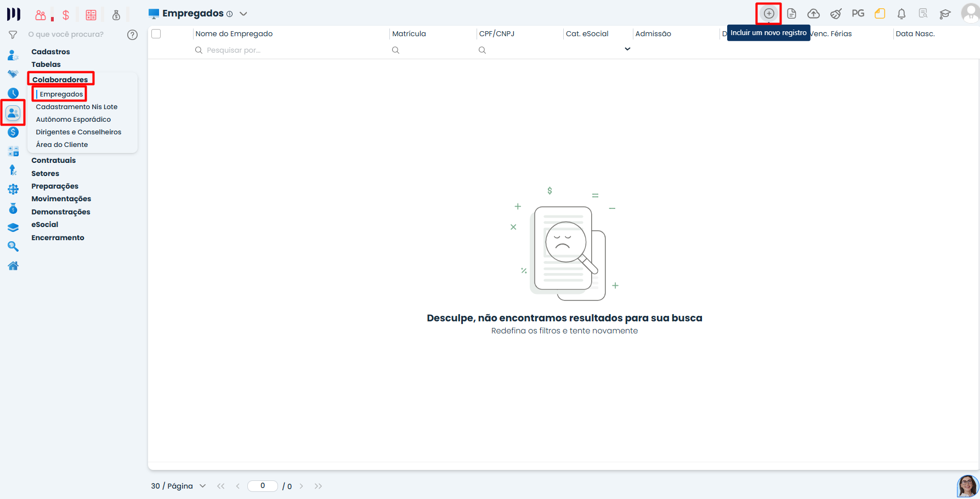Image resolution: width=980 pixels, height=499 pixels.
Task: Open the blue money bag sidebar icon
Action: [13, 208]
